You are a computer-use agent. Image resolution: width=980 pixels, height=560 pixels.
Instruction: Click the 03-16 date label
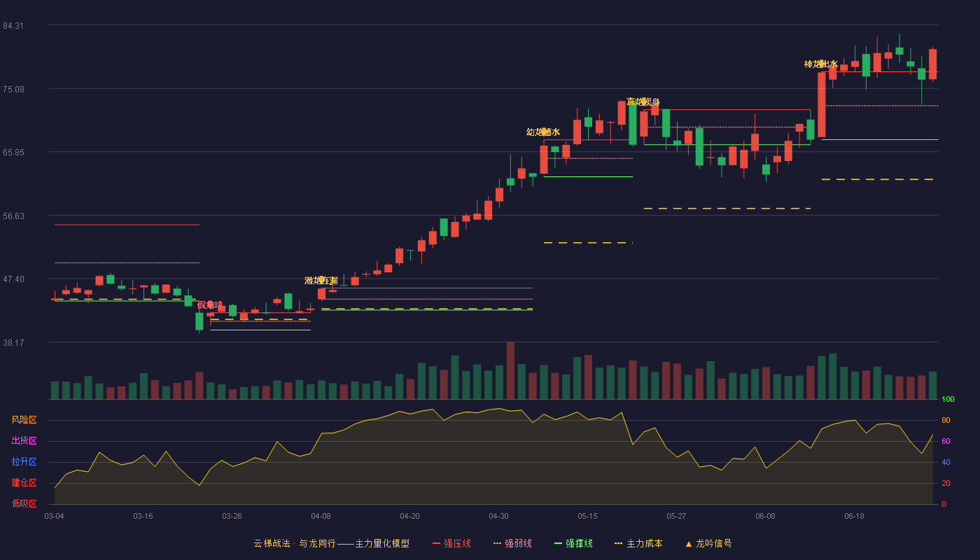point(143,516)
